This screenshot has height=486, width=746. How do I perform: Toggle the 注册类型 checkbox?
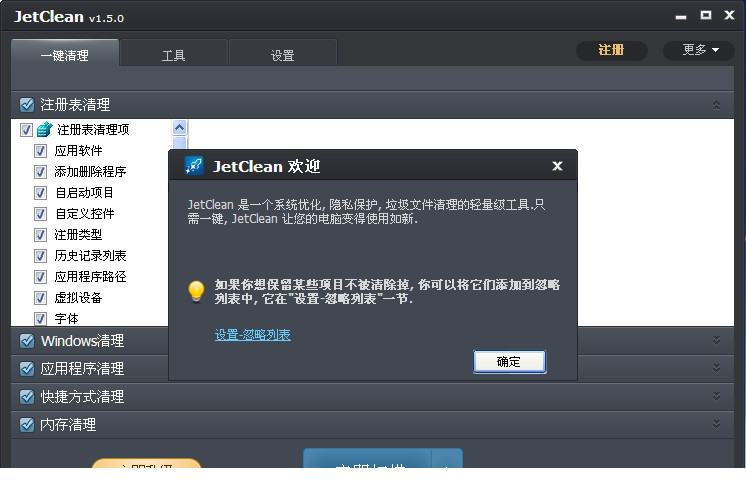point(40,234)
